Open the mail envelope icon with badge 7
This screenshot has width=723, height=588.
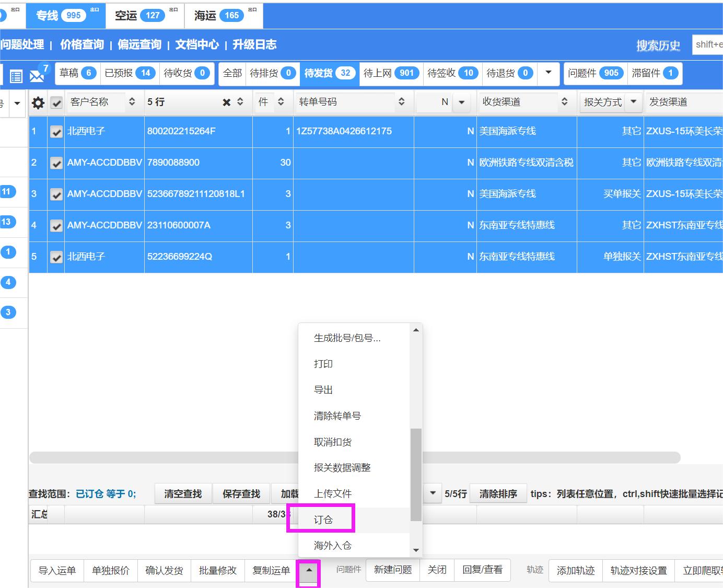tap(37, 76)
